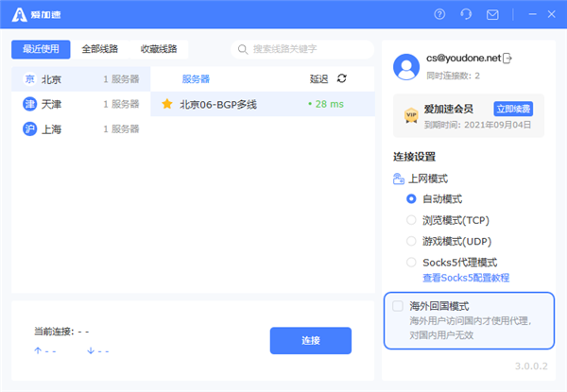Click the 京 Beijing region icon
The image size is (567, 392).
point(29,79)
